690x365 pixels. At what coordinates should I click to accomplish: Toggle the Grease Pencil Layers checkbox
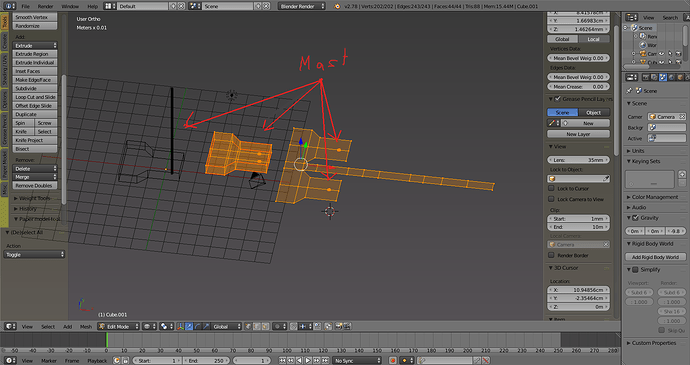click(x=558, y=99)
